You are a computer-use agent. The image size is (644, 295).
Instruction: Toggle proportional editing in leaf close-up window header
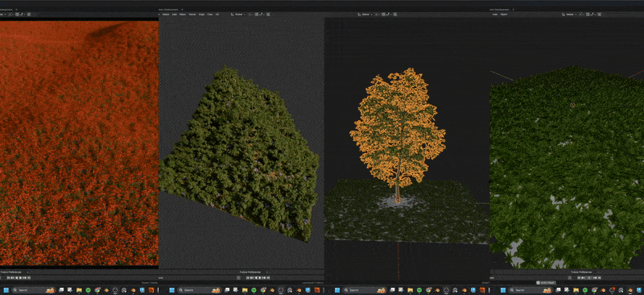(x=600, y=14)
